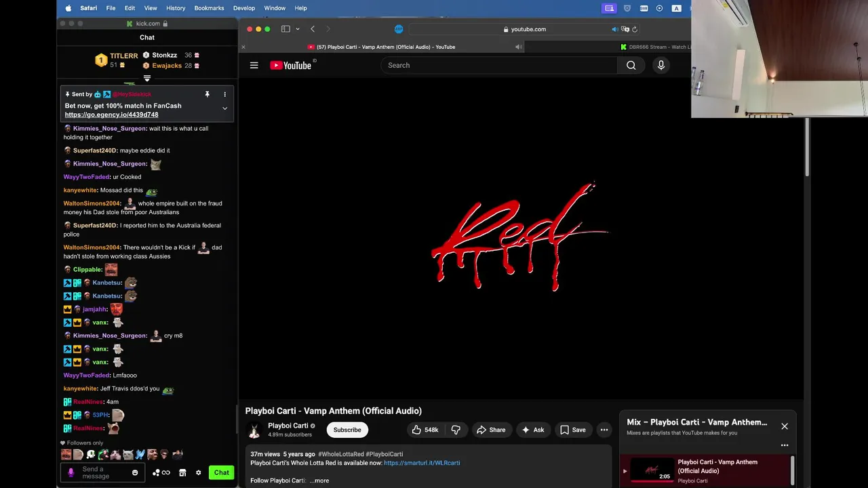Open Playboi Carti channel avatar
The height and width of the screenshot is (488, 868).
click(254, 430)
